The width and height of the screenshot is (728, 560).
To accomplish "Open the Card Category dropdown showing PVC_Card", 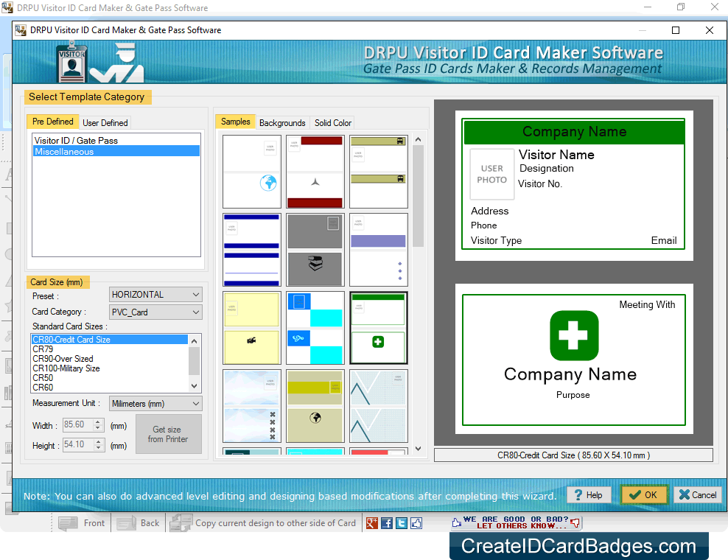I will [x=155, y=312].
